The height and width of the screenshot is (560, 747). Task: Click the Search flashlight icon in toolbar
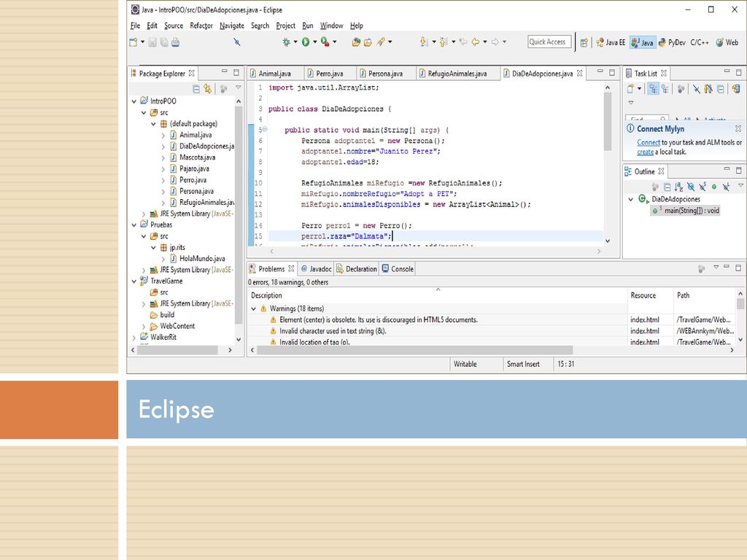380,42
